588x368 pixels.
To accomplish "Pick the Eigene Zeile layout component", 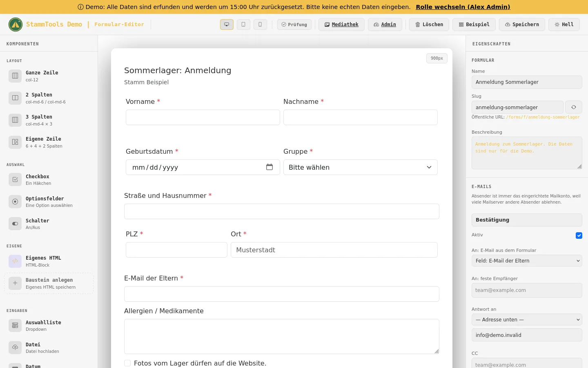I will point(49,142).
